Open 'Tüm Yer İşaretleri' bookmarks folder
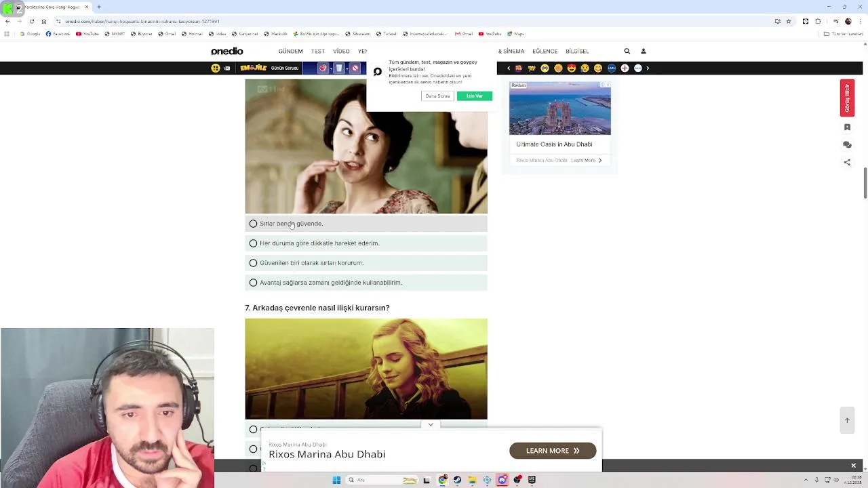This screenshot has width=868, height=488. [x=843, y=34]
